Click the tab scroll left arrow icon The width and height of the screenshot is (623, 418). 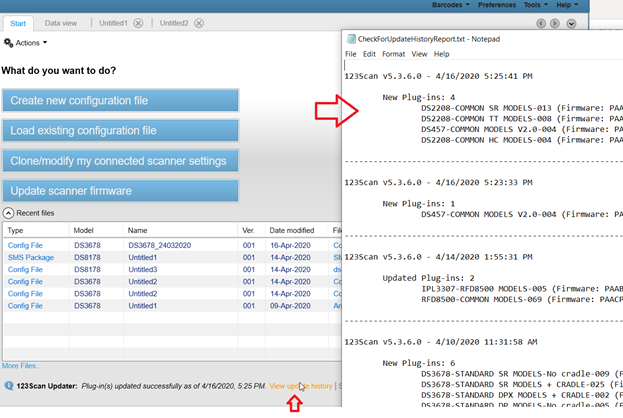541,22
